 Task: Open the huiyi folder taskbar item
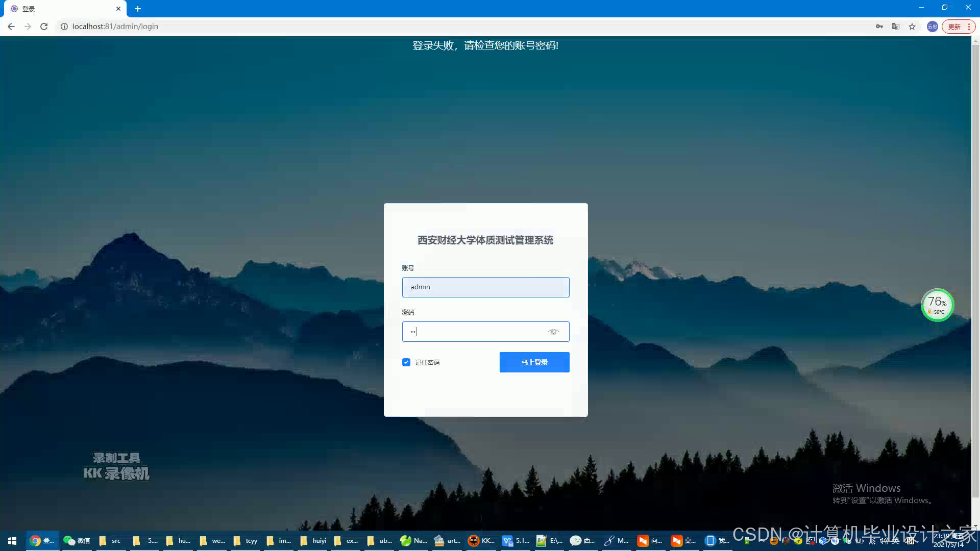pyautogui.click(x=313, y=541)
